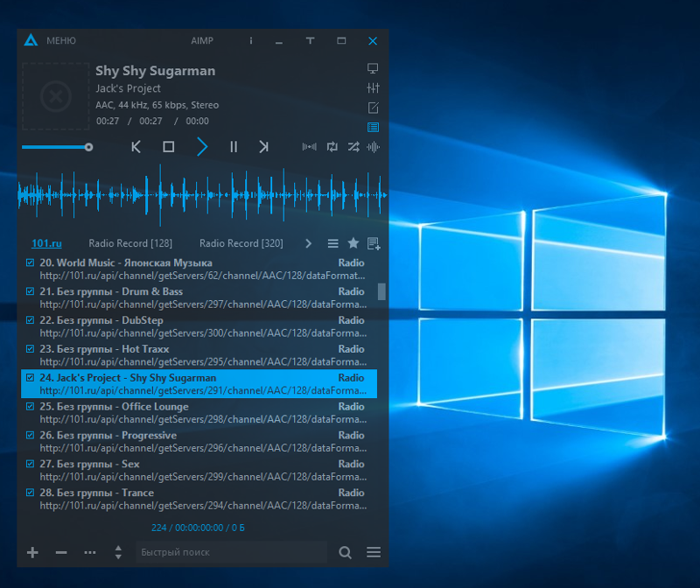Add files with the plus button
Image resolution: width=700 pixels, height=588 pixels.
[32, 553]
